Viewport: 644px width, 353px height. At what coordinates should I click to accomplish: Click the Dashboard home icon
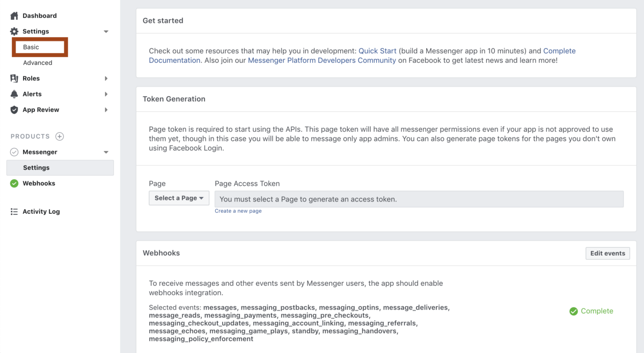click(14, 16)
